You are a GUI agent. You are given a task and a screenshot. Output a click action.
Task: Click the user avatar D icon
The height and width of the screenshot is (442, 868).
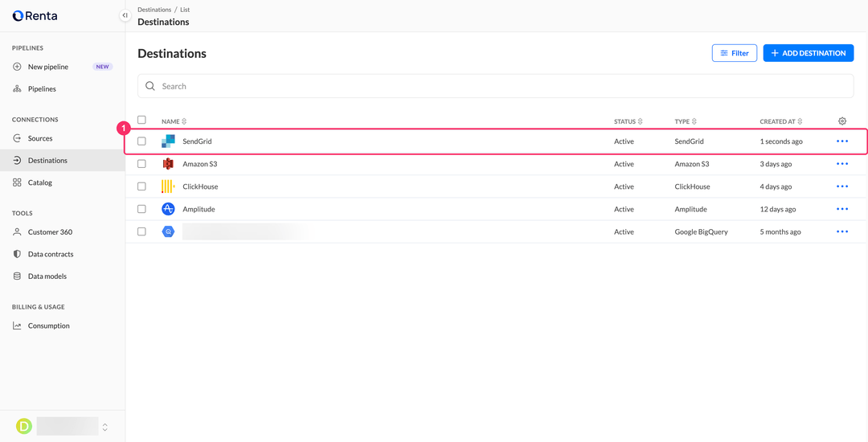click(24, 426)
